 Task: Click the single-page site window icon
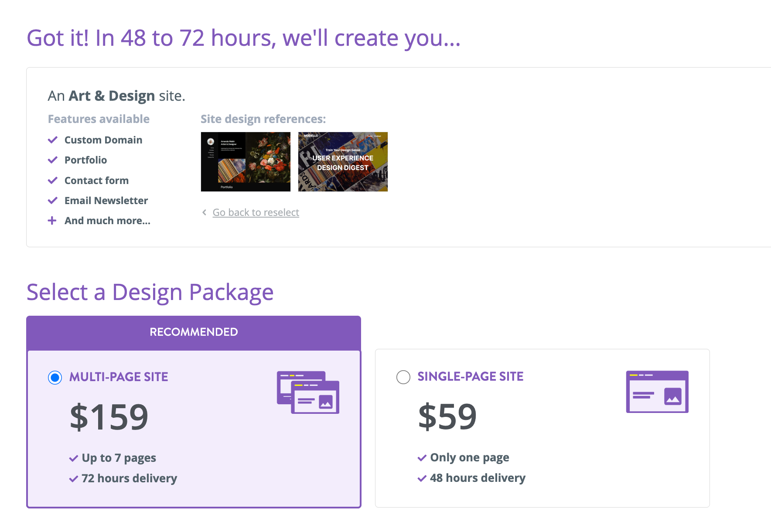[657, 392]
